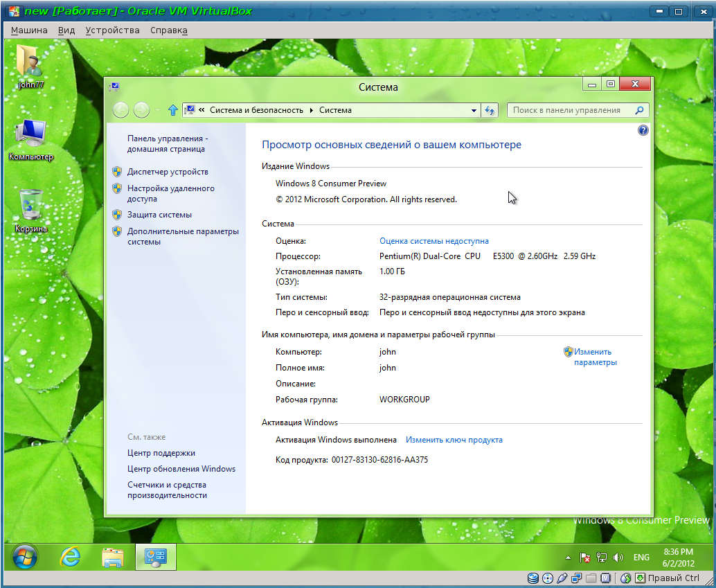Click the search magnifier icon
This screenshot has width=716, height=588.
[x=639, y=110]
